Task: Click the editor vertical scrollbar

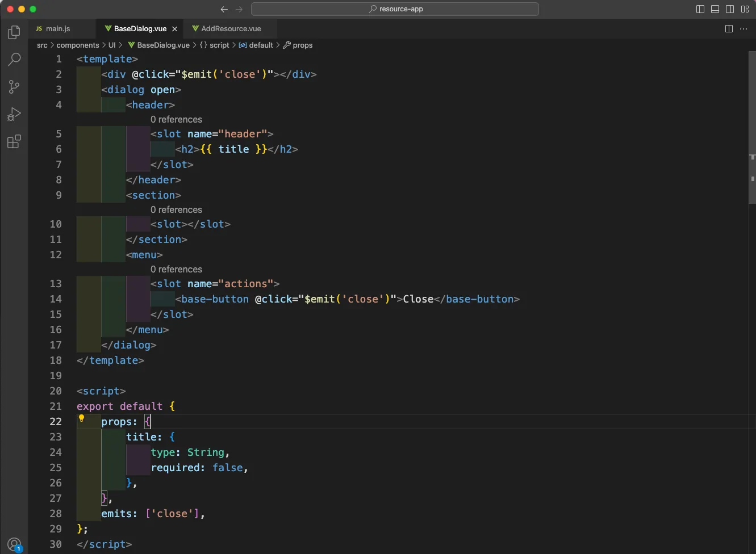Action: point(752,128)
